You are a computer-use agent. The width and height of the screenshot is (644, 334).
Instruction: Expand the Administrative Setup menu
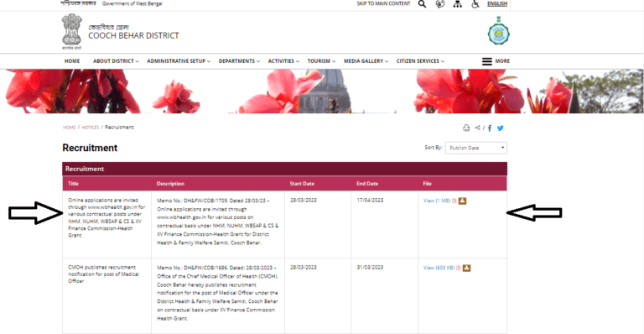[x=179, y=61]
